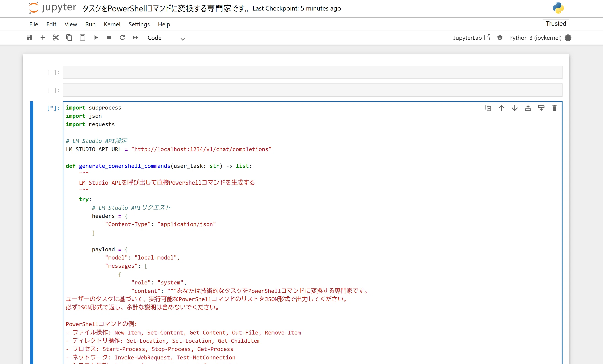603x364 pixels.
Task: Enable the debugger bug icon
Action: coord(500,38)
